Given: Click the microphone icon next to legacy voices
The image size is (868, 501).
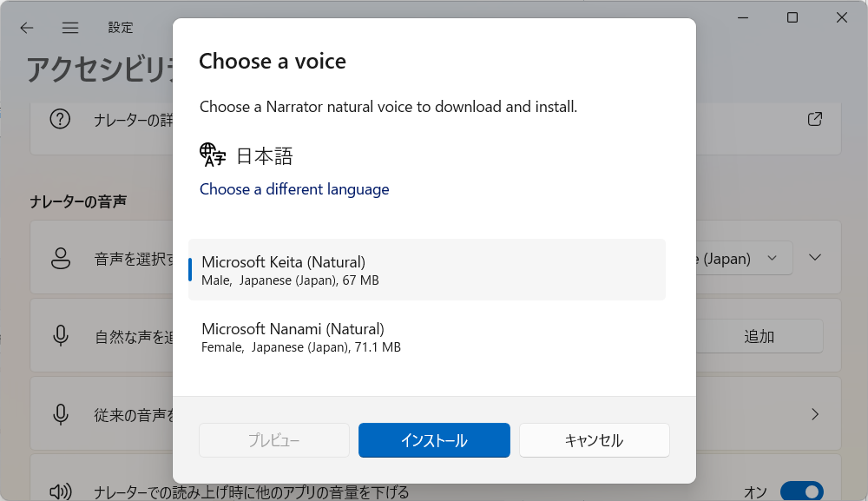Looking at the screenshot, I should (61, 414).
